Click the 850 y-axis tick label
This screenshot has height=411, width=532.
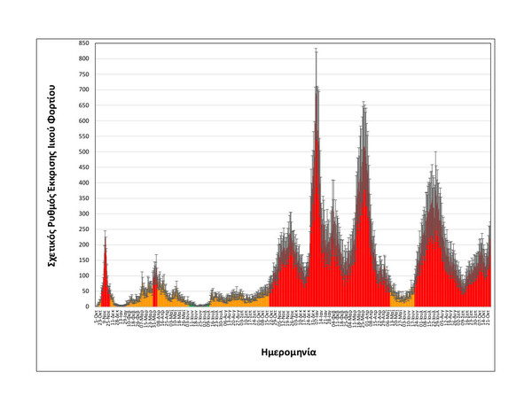pyautogui.click(x=84, y=43)
